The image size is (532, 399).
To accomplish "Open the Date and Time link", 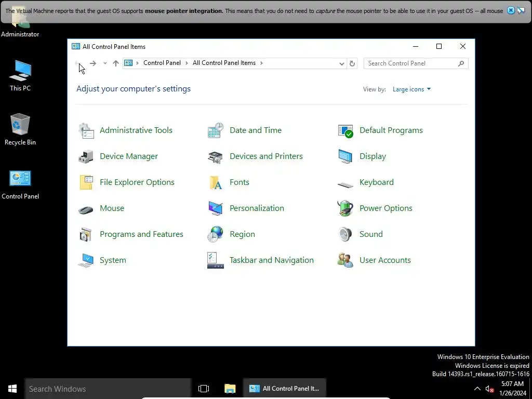I will 256,130.
